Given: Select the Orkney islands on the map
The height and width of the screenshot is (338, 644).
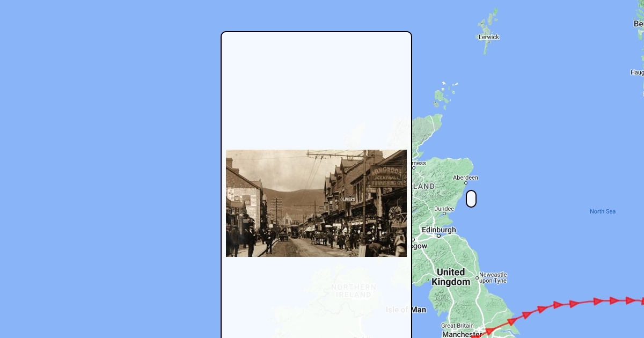Looking at the screenshot, I should tap(444, 94).
